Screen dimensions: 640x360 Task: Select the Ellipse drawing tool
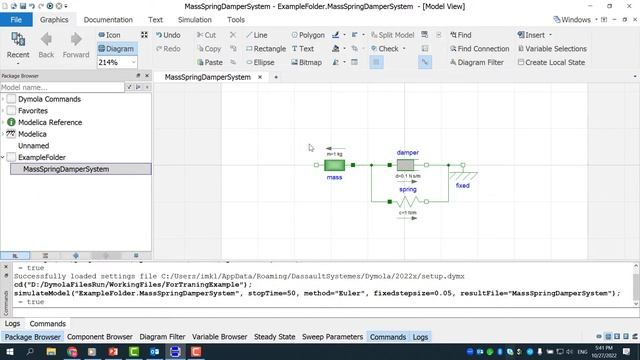[260, 62]
